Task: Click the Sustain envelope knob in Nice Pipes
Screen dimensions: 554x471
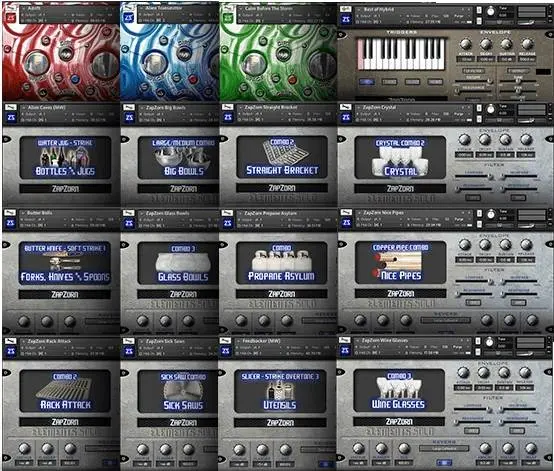Action: click(506, 245)
